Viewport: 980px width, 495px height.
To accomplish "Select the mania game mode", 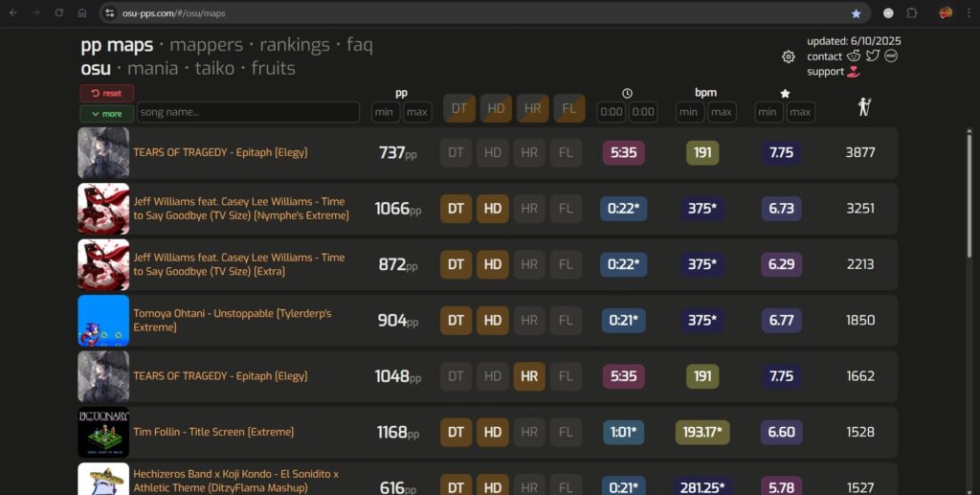I will 152,68.
